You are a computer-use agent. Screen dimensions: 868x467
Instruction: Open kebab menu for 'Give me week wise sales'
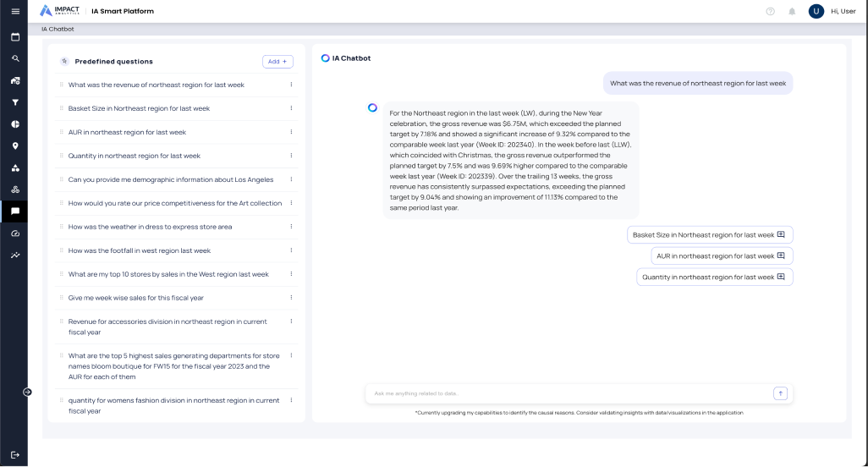point(291,298)
